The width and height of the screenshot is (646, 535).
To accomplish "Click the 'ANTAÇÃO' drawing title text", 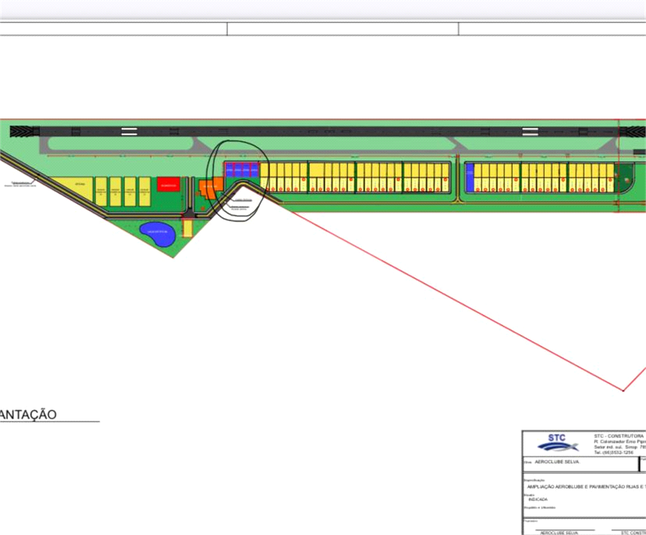I will (x=28, y=414).
